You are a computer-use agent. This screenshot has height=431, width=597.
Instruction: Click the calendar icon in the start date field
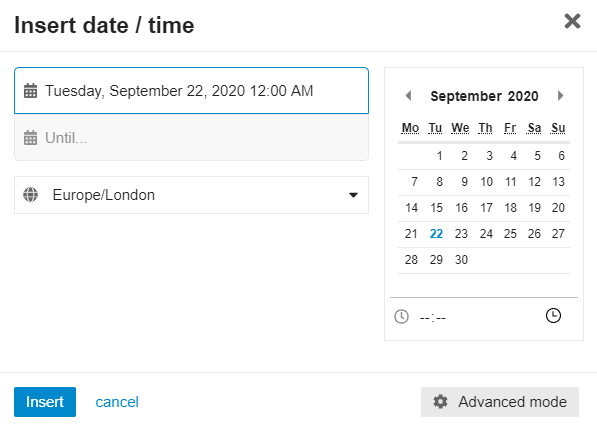pos(30,91)
